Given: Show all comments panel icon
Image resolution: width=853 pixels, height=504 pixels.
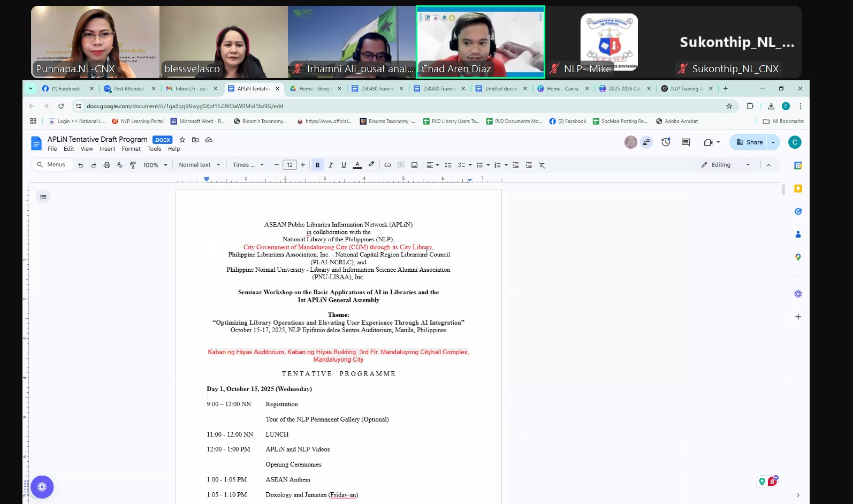Looking at the screenshot, I should pos(686,142).
